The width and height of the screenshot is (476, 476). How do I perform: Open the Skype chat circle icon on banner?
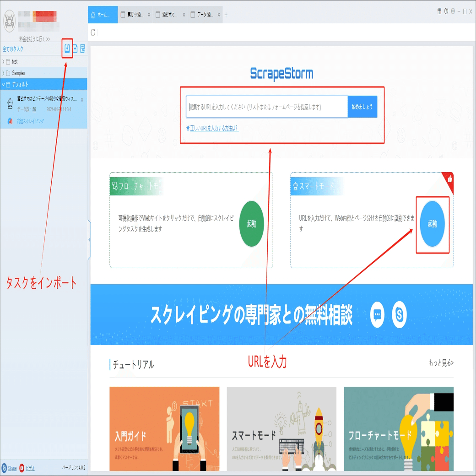tap(399, 315)
